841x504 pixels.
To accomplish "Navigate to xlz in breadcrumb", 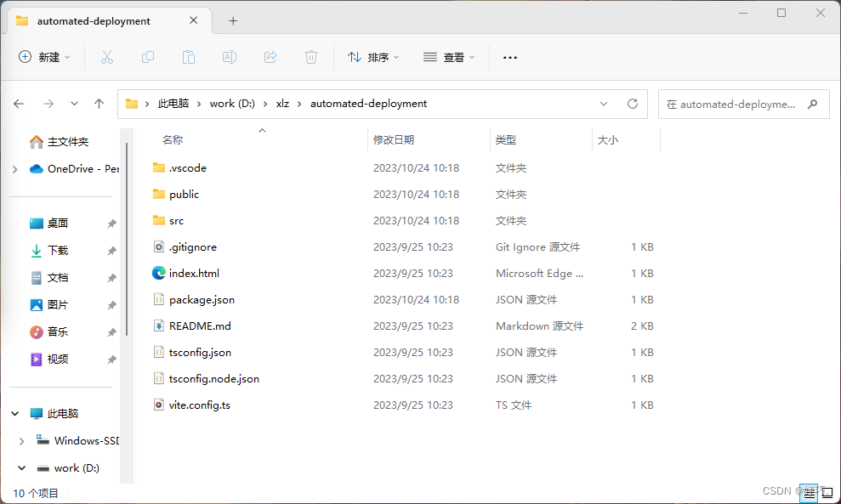I will tap(282, 104).
